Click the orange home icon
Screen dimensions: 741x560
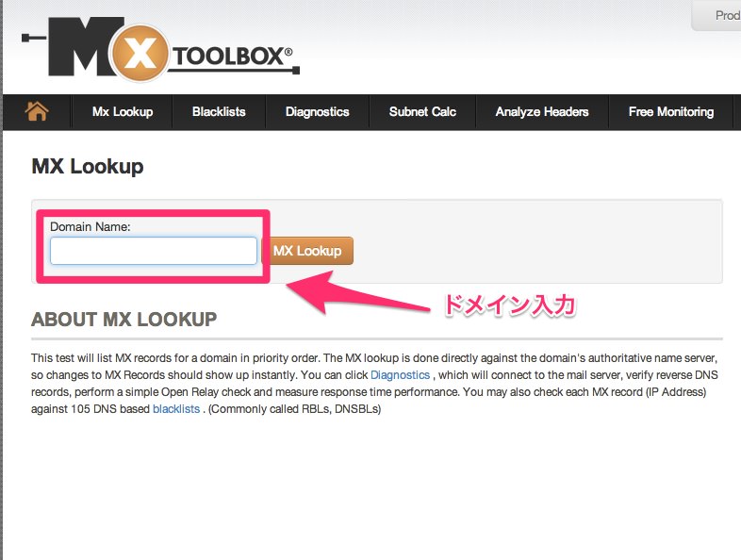[x=37, y=111]
